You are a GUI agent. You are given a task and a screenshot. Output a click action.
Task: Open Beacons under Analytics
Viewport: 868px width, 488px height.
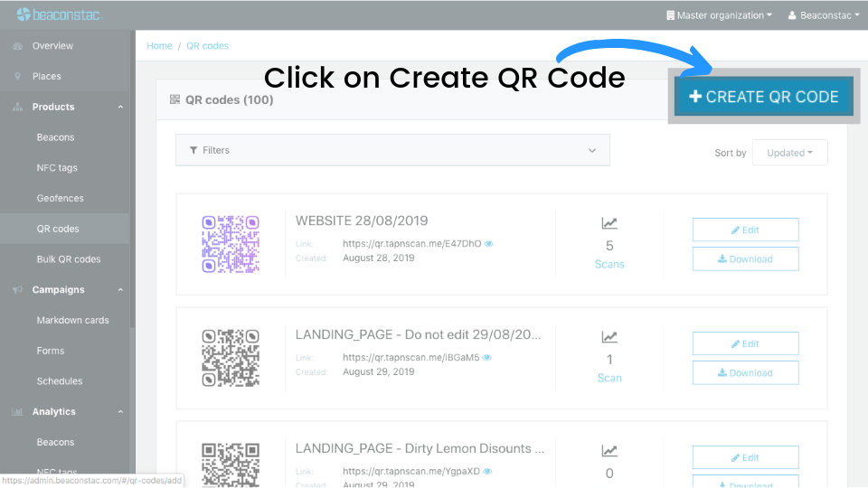[x=55, y=442]
